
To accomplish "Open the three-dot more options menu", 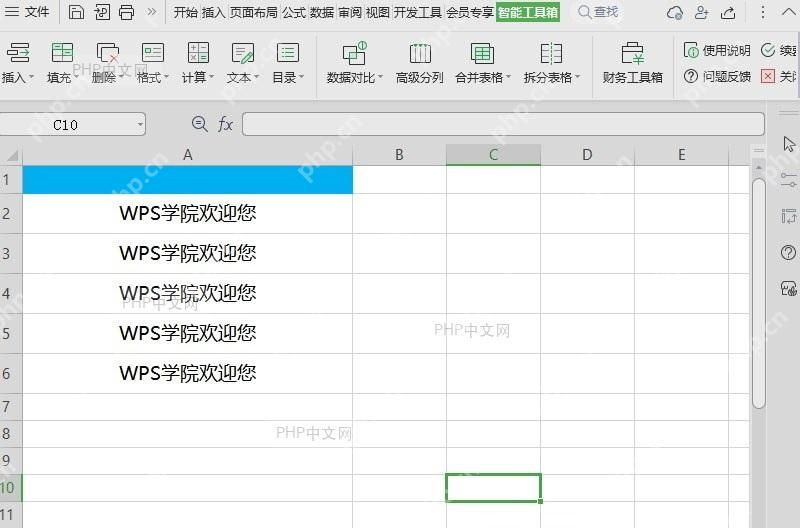I will click(763, 12).
